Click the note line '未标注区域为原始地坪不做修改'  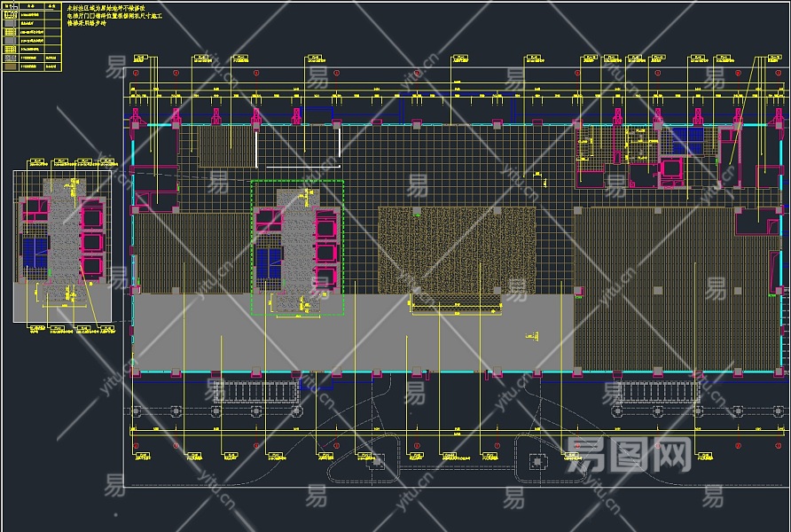click(x=106, y=8)
